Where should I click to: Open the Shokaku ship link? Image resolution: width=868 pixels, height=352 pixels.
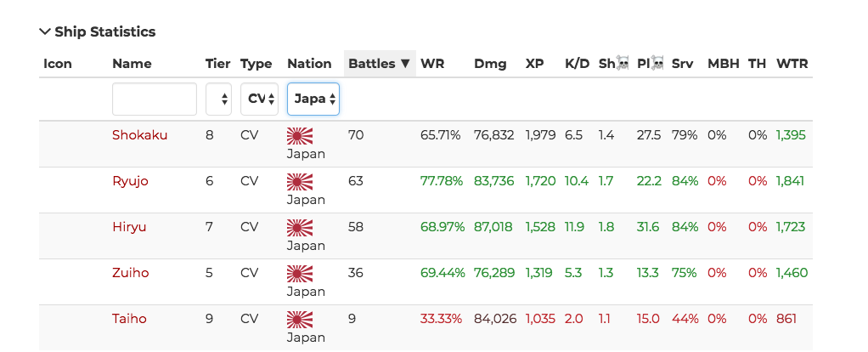(139, 135)
